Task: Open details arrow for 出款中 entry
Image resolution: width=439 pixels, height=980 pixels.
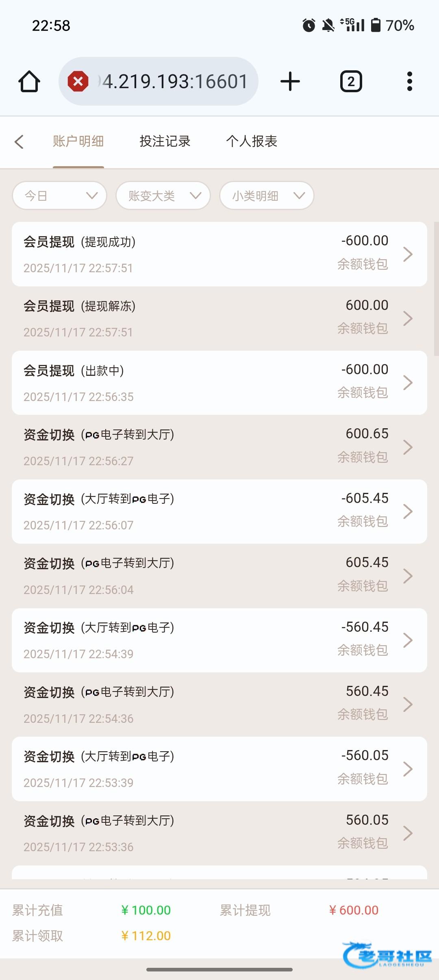Action: click(408, 383)
